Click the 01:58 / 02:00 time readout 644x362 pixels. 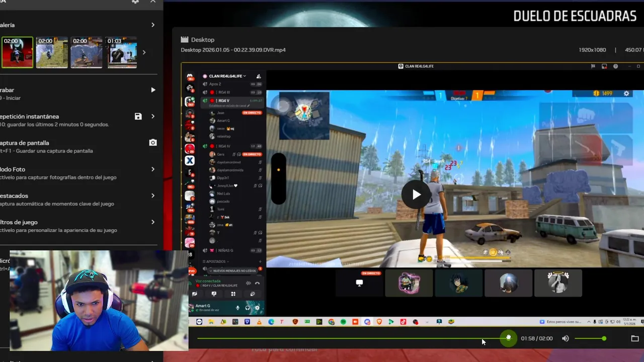tap(536, 338)
